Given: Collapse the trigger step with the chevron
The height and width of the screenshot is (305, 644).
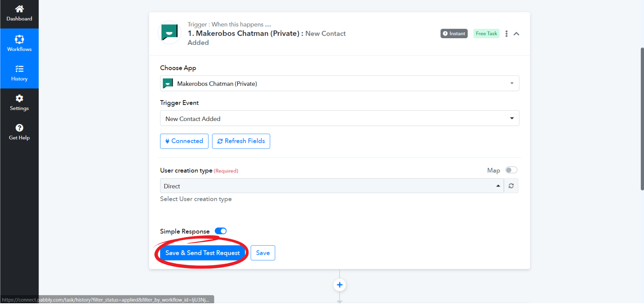Looking at the screenshot, I should 516,34.
